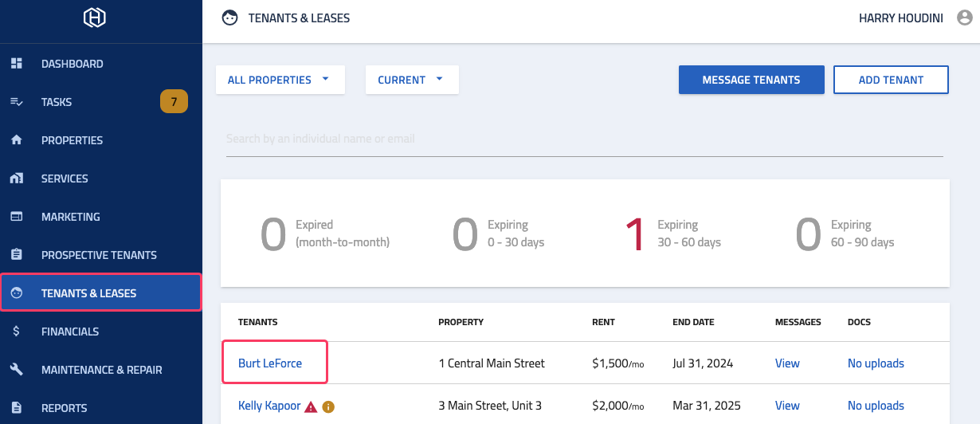The width and height of the screenshot is (980, 424).
Task: Click the red warning triangle by Kelly Kapoor
Action: coord(311,406)
